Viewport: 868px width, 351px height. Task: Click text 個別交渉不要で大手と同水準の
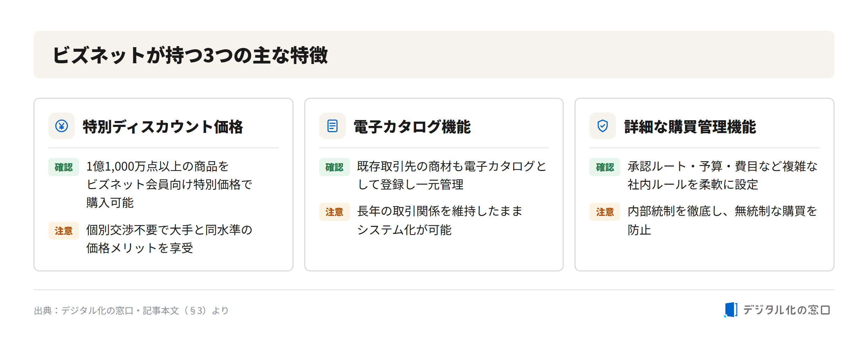169,230
